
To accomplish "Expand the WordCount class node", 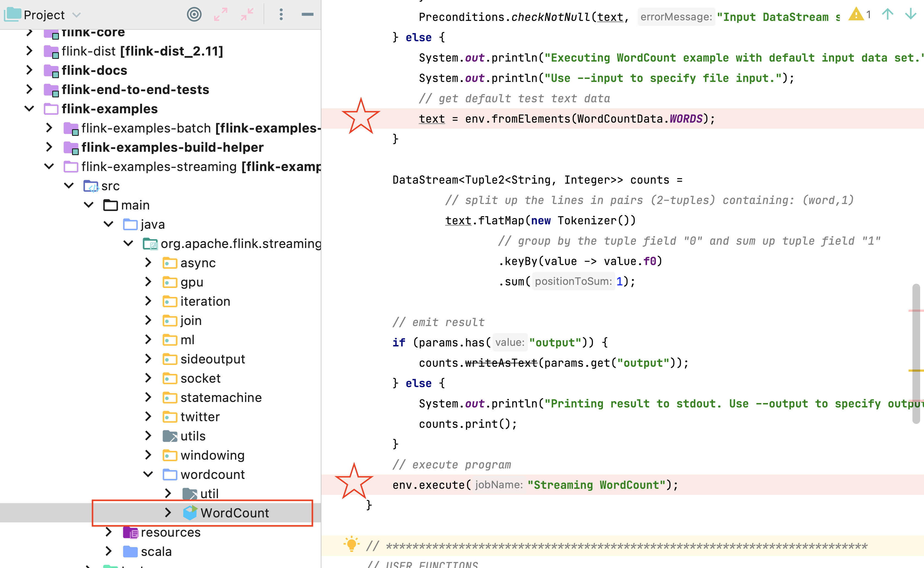I will tap(168, 513).
